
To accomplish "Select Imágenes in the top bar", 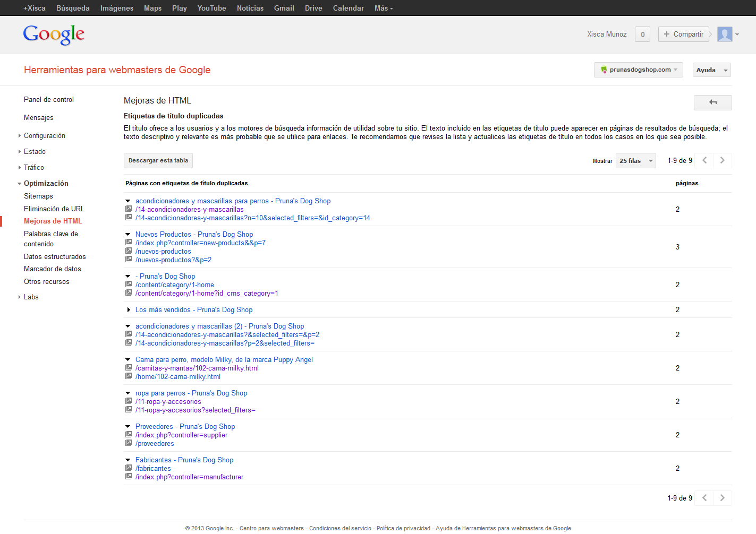I will [x=117, y=8].
